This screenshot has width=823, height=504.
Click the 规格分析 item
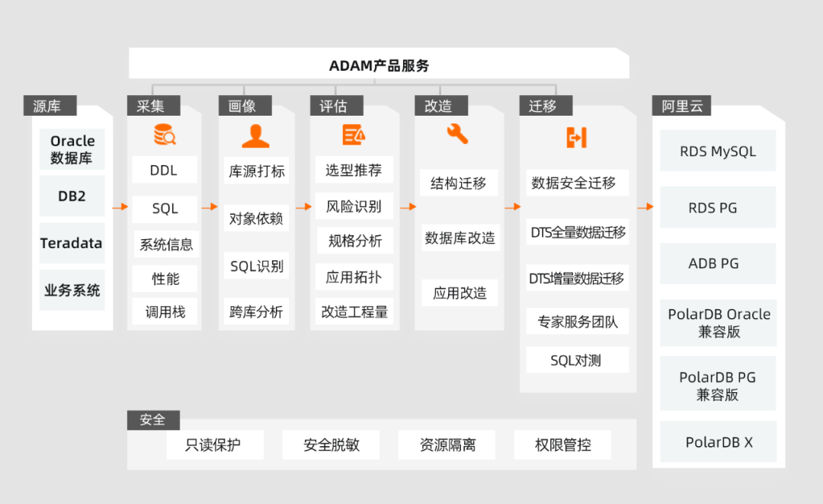coord(354,241)
